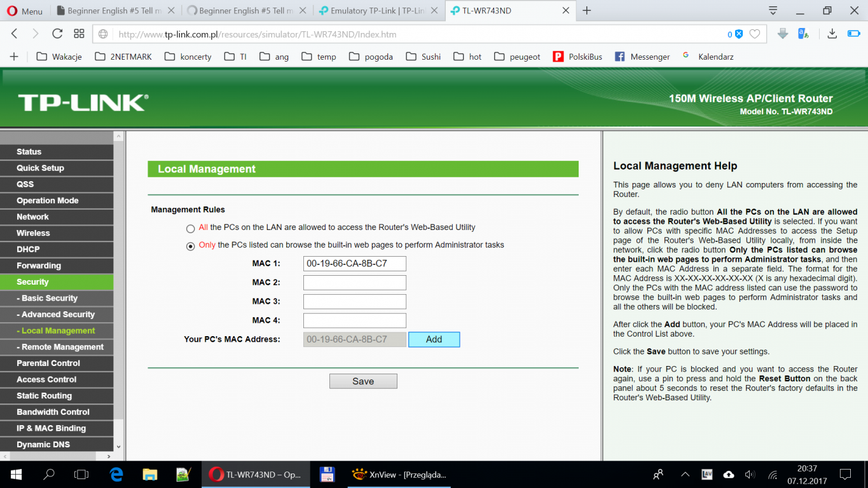This screenshot has width=868, height=488.
Task: Show hidden tray icons chevron
Action: pyautogui.click(x=685, y=474)
